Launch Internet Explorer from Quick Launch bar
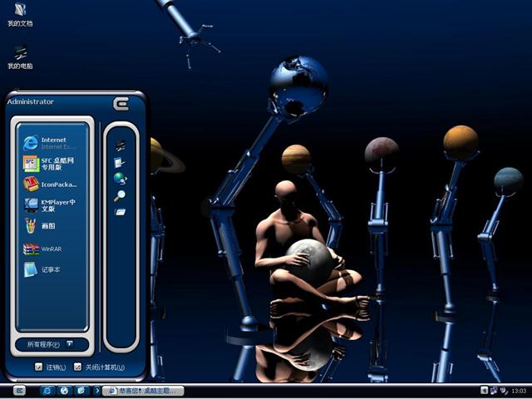This screenshot has width=532, height=399. [47, 391]
